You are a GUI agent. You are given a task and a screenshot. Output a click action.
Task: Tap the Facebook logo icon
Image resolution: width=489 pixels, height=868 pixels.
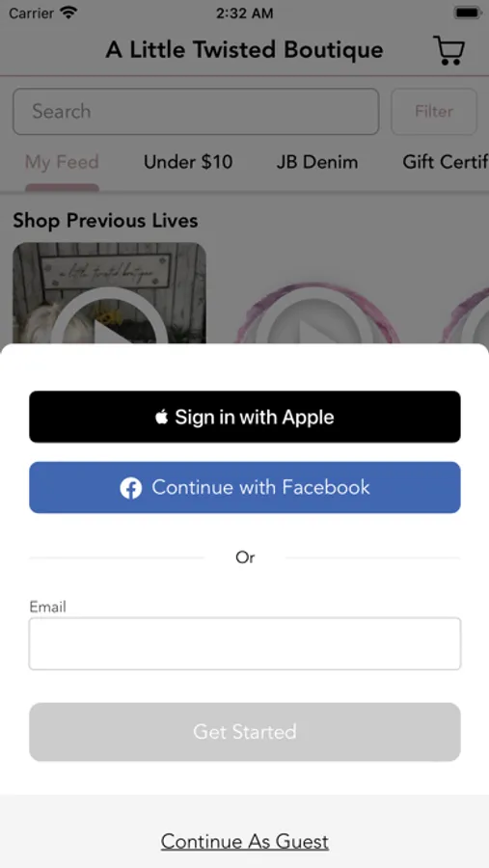131,488
